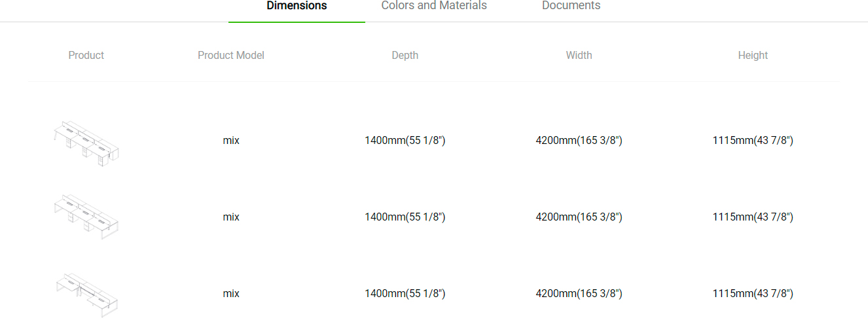Click the Depth column header
The height and width of the screenshot is (320, 868).
[x=405, y=56]
